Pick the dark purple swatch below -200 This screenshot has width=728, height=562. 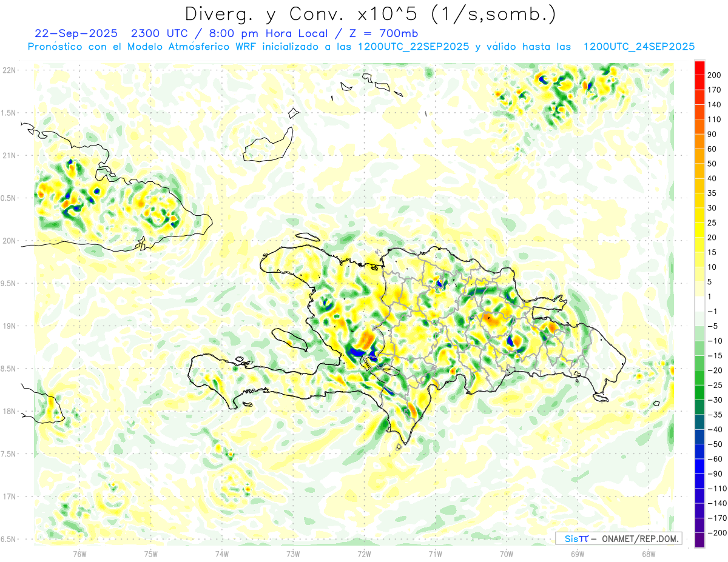point(699,540)
